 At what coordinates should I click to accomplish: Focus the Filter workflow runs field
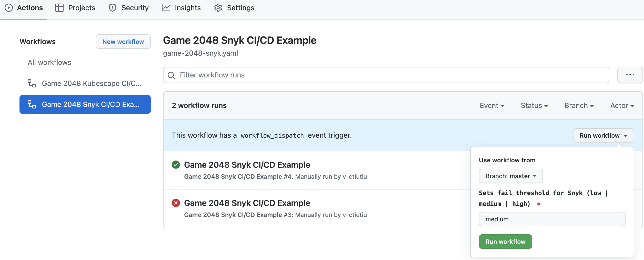386,75
